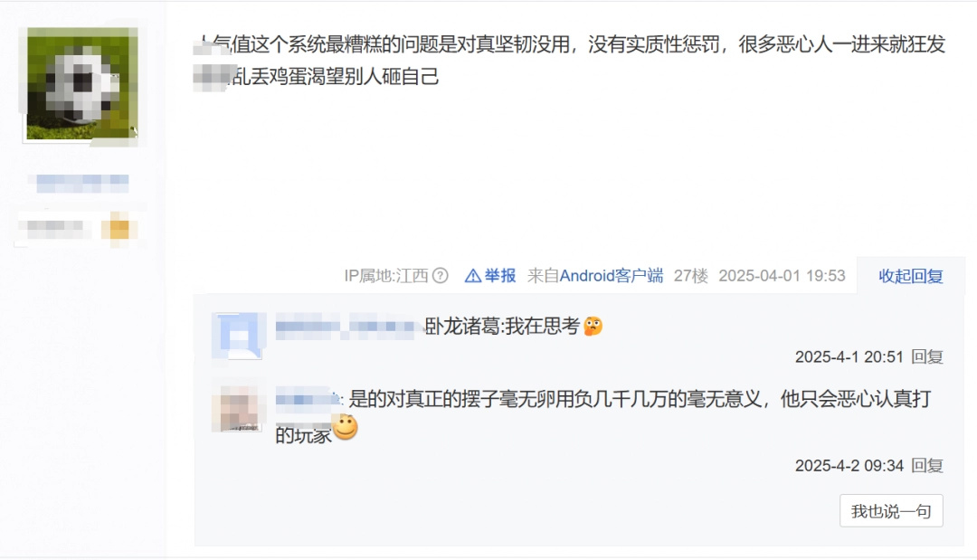Viewport: 977px width, 560px height.
Task: Click the 我也说一句 button
Action: [891, 511]
